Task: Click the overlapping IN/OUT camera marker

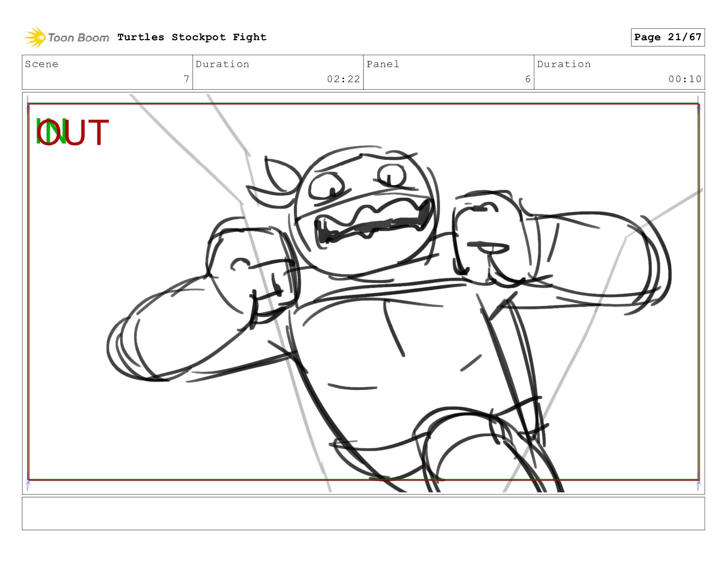Action: 72,132
